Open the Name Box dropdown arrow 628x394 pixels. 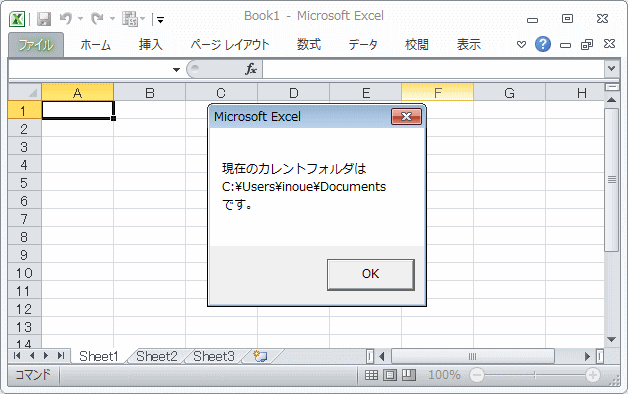(x=176, y=70)
